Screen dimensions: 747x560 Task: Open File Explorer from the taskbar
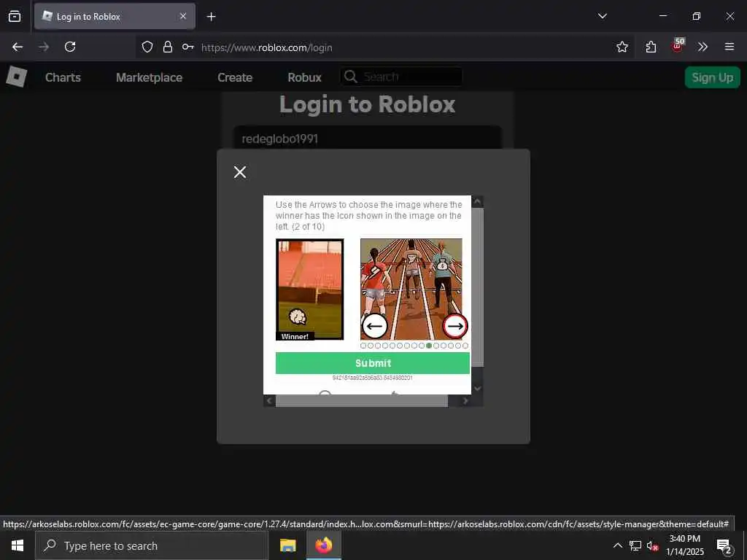tap(287, 545)
